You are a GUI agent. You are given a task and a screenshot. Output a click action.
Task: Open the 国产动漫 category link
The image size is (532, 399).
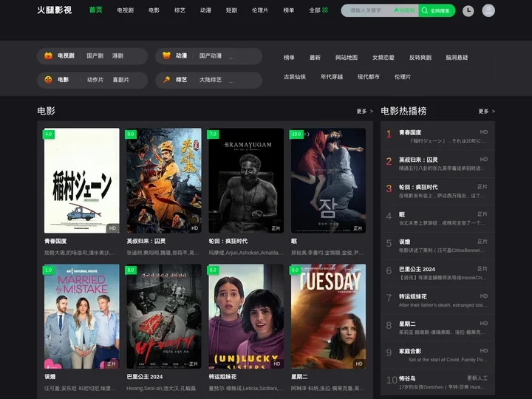211,55
